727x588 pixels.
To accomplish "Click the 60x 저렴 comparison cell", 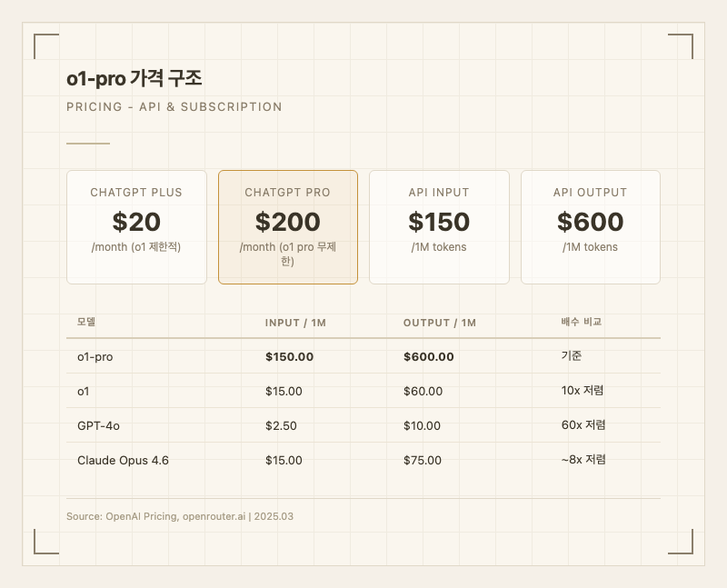I will pyautogui.click(x=583, y=425).
